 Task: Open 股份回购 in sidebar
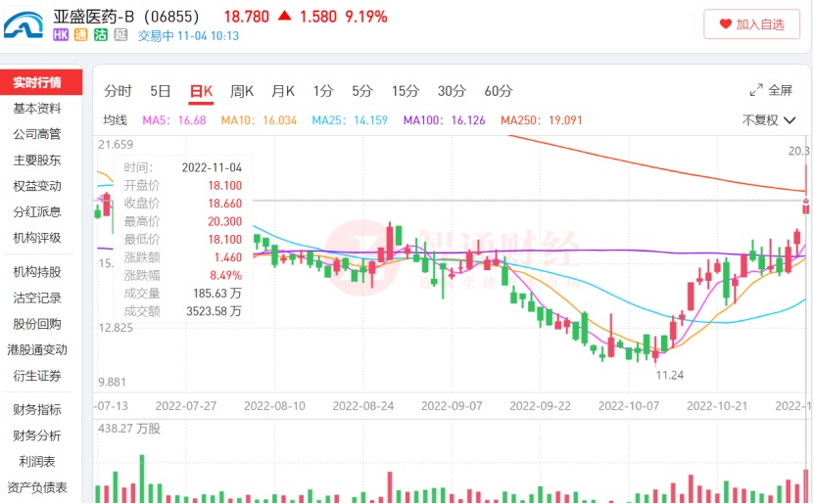[x=37, y=324]
